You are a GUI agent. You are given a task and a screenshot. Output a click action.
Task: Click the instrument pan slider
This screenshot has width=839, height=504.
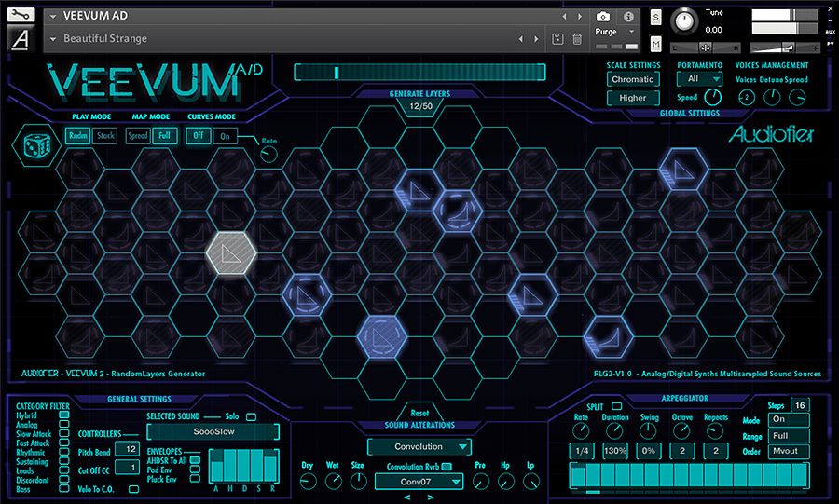(x=706, y=48)
